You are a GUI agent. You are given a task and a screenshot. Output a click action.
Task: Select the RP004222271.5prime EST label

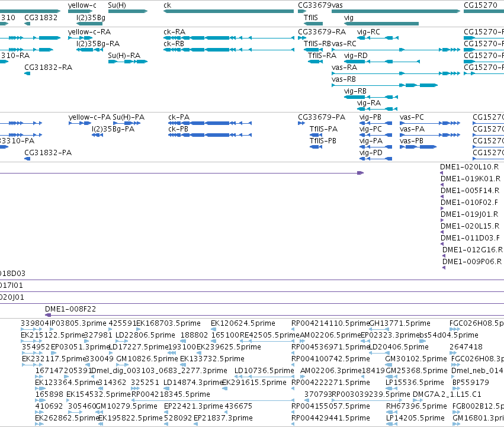point(330,383)
